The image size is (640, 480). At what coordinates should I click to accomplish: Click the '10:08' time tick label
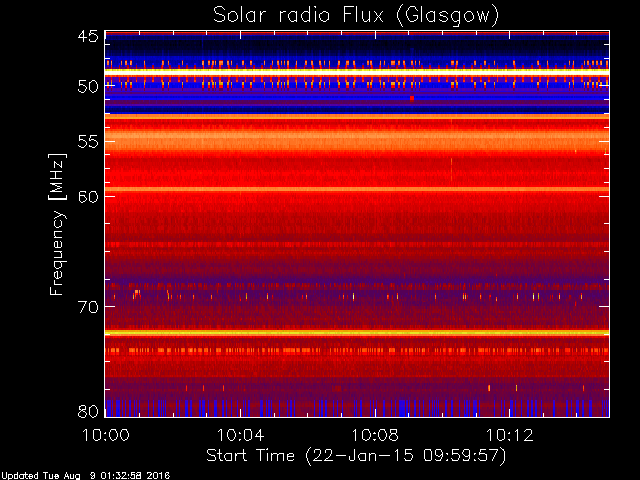(x=375, y=435)
